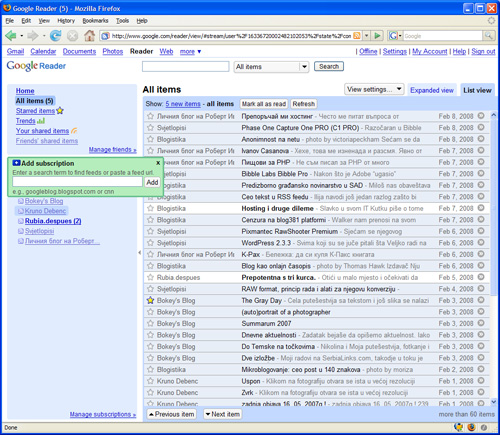Viewport: 500px width, 435px height.
Task: Star the 'Ivanov Casanova' item
Action: coord(150,151)
